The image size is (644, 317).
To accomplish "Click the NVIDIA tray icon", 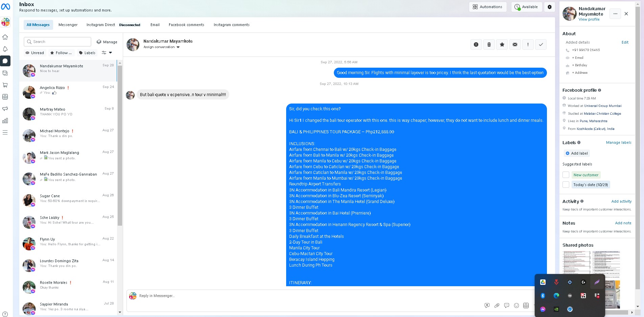I will tap(556, 309).
